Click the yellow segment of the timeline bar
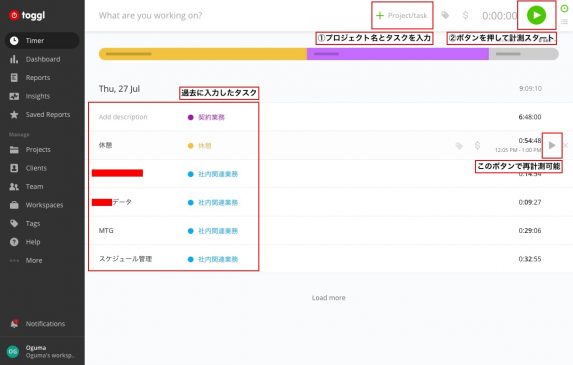This screenshot has width=573, height=365. pos(203,54)
